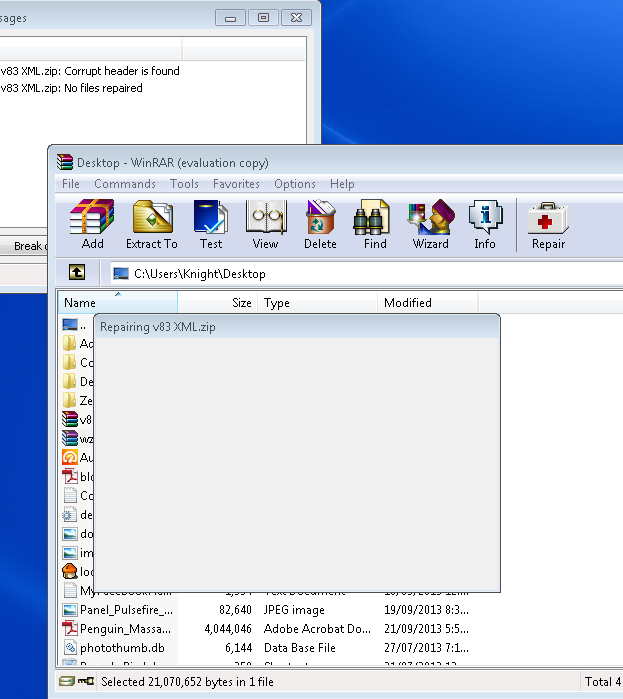Click the 4,044,046 size cell
The height and width of the screenshot is (699, 623).
pyautogui.click(x=228, y=629)
